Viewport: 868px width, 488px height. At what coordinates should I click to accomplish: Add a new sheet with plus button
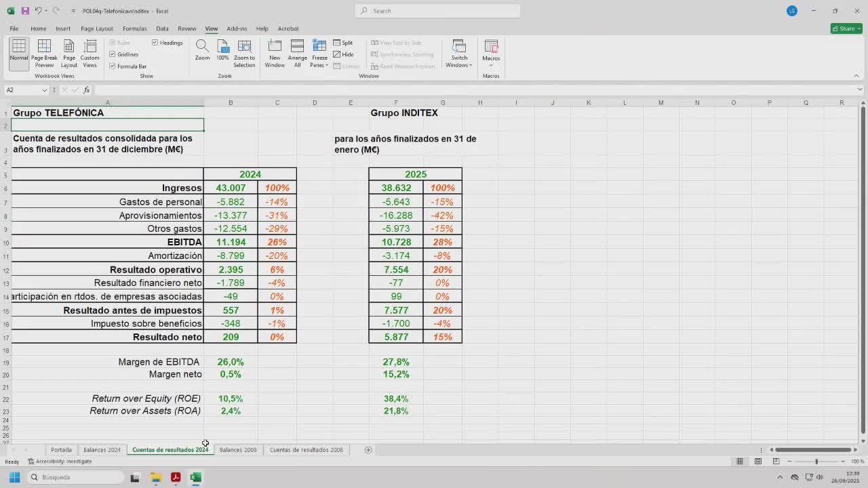[x=368, y=449]
